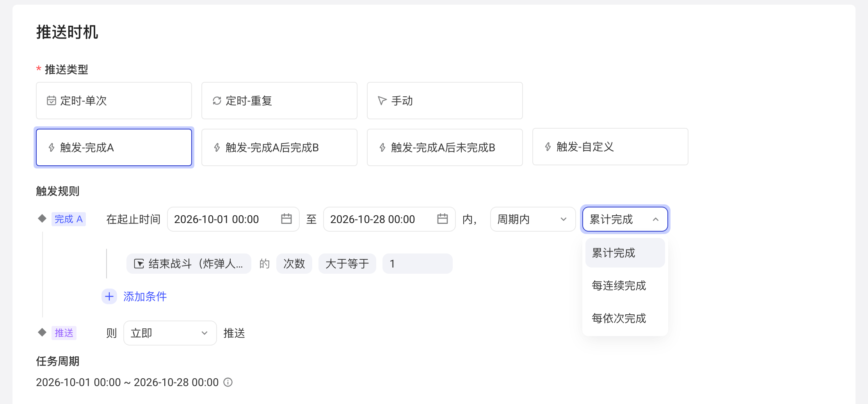Screen dimensions: 868x404
Task: Click the 完成 A tag
Action: click(x=69, y=219)
